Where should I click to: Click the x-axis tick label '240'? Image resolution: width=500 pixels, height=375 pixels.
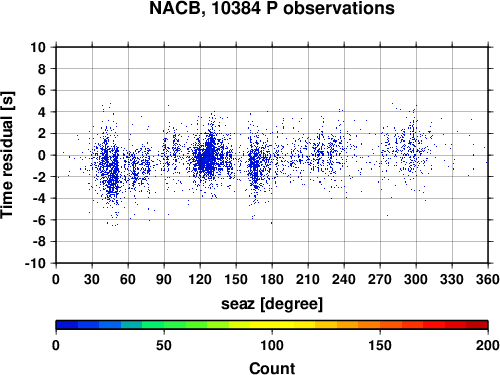(344, 279)
